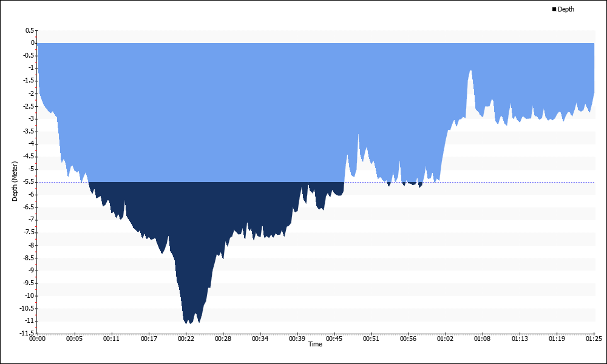Click the -2 depth axis label

click(31, 93)
